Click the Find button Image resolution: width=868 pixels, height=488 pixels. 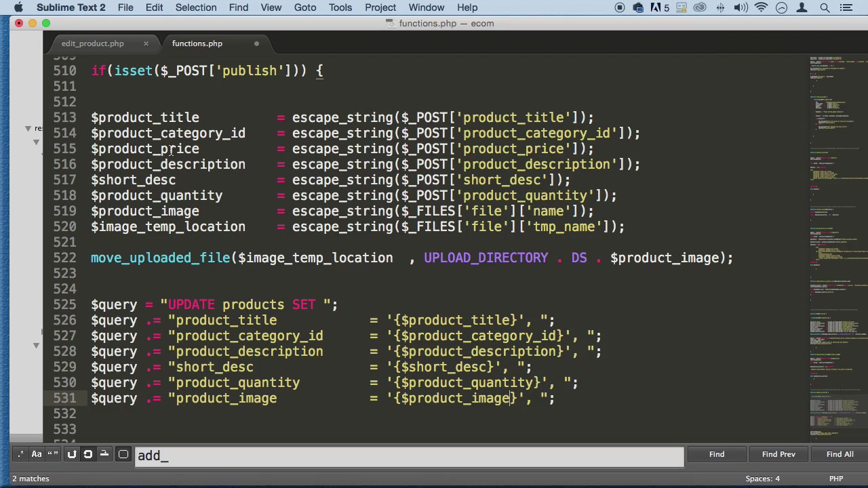[717, 454]
